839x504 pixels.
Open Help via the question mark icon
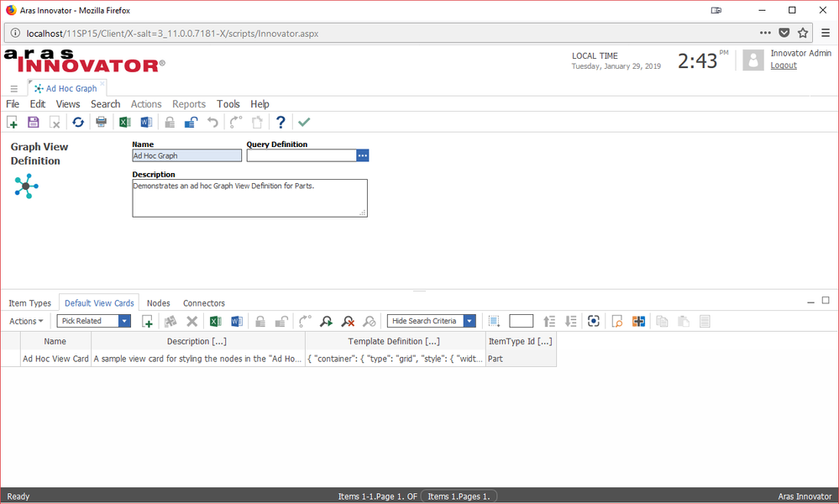click(281, 123)
